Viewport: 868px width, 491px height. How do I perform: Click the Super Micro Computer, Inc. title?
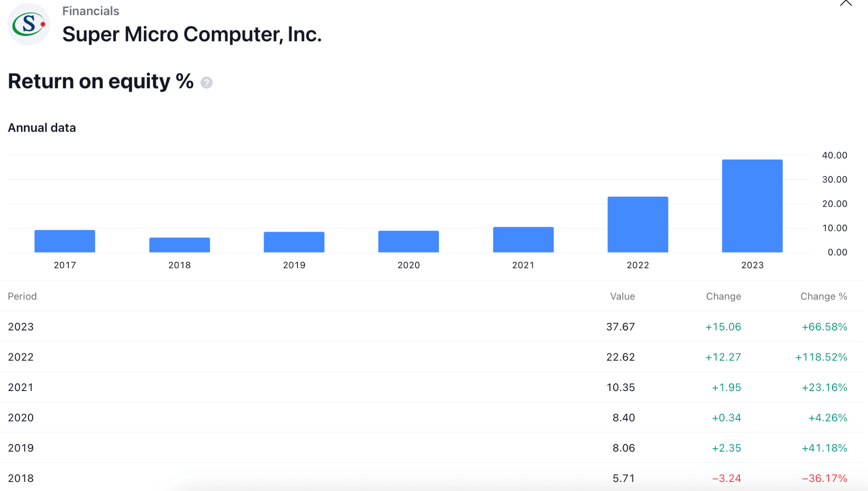point(192,34)
